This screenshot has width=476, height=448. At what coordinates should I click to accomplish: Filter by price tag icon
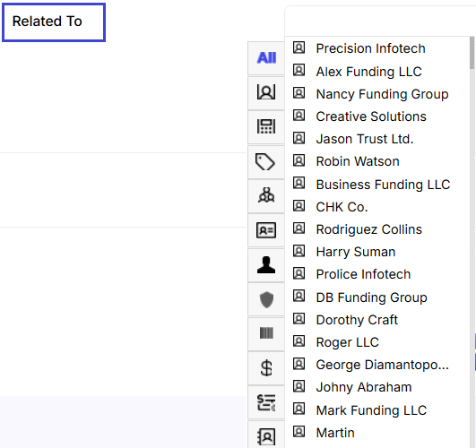click(266, 162)
